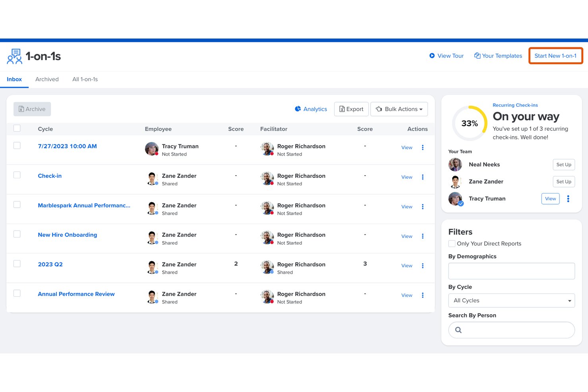Screen dimensions: 588x392
Task: View Tracy Truman's recurring check-in
Action: click(550, 199)
